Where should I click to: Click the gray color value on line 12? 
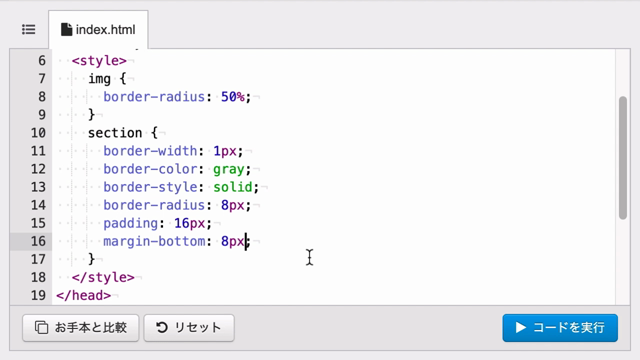coord(229,169)
